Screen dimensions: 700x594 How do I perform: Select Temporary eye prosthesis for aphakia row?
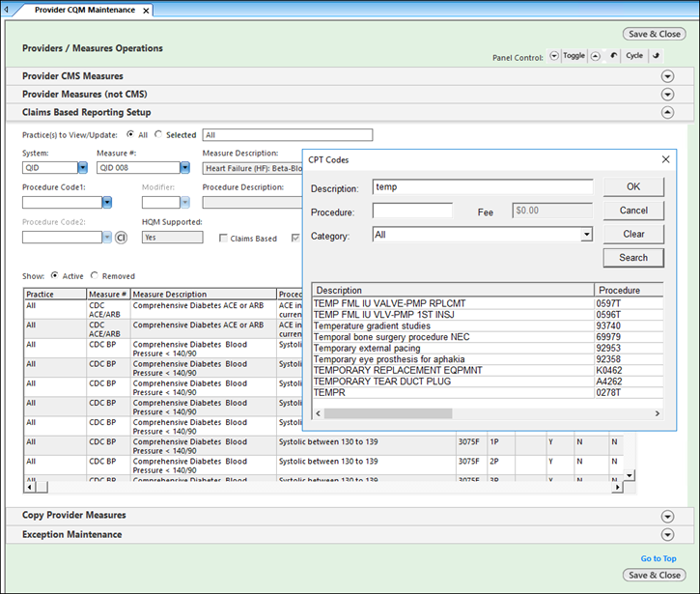(x=488, y=359)
